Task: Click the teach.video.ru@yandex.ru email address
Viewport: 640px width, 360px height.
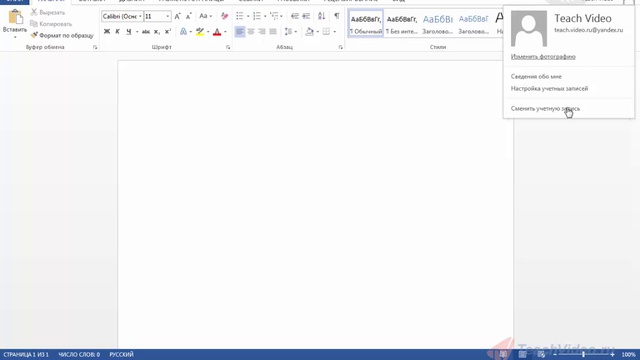Action: tap(589, 30)
